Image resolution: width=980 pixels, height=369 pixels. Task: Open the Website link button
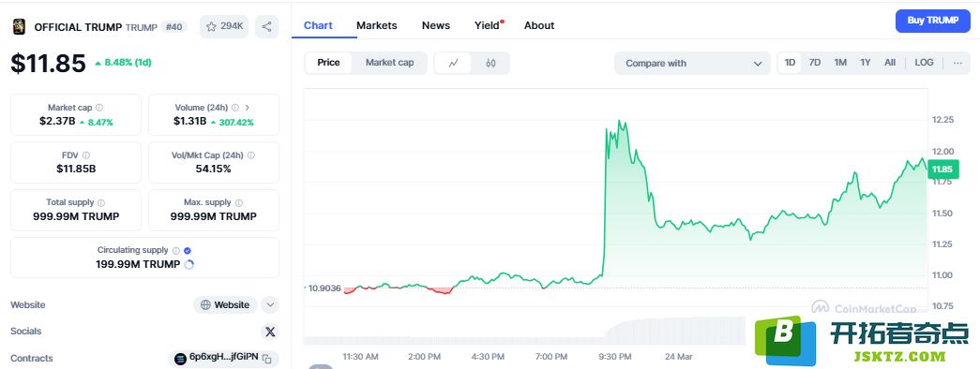[x=226, y=304]
